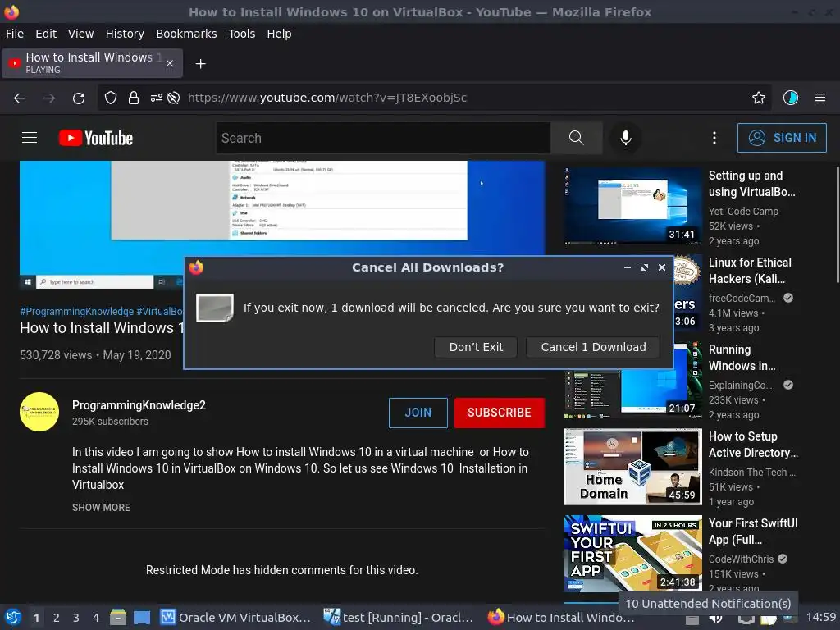Image resolution: width=840 pixels, height=630 pixels.
Task: Click the YouTube logo
Action: coord(96,138)
